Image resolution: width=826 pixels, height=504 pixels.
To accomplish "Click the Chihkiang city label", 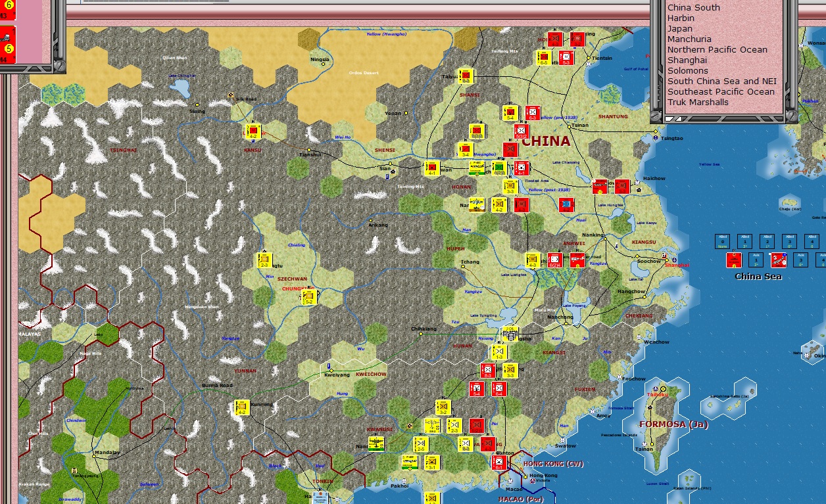I will point(424,328).
